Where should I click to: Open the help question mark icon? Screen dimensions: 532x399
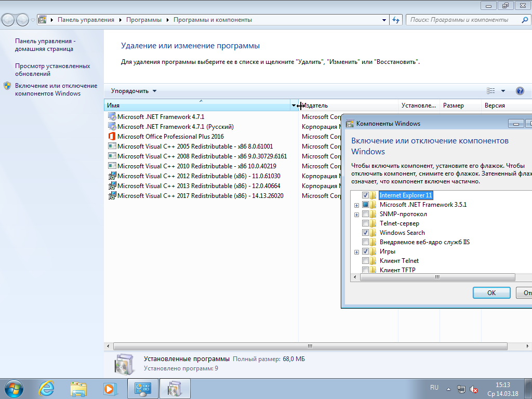click(x=520, y=91)
